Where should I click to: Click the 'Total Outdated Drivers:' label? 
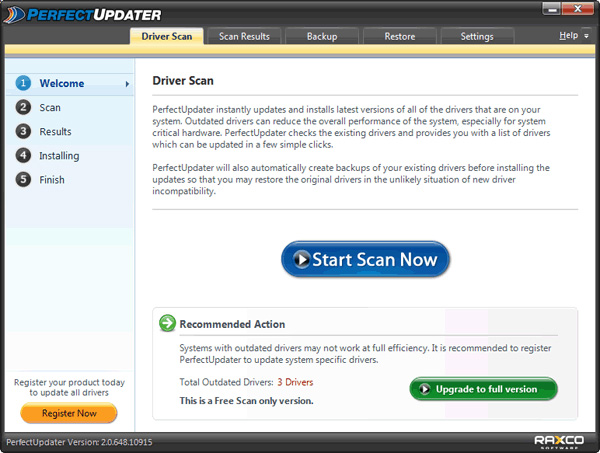pyautogui.click(x=227, y=382)
